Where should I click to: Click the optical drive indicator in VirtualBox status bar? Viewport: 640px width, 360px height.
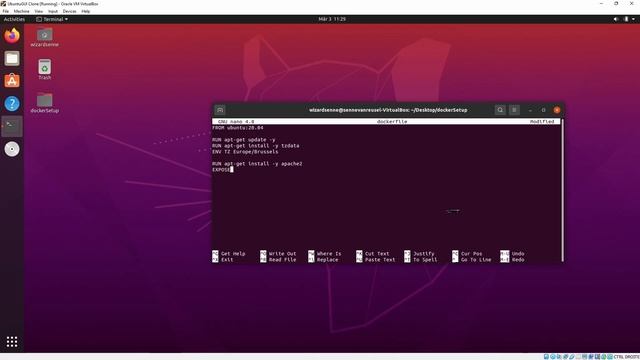pos(553,357)
